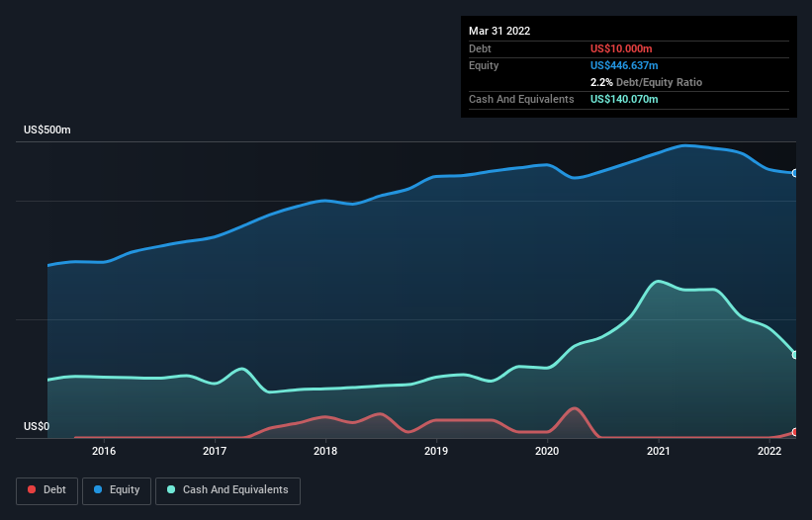Click the Equity label in tooltip

[x=484, y=65]
